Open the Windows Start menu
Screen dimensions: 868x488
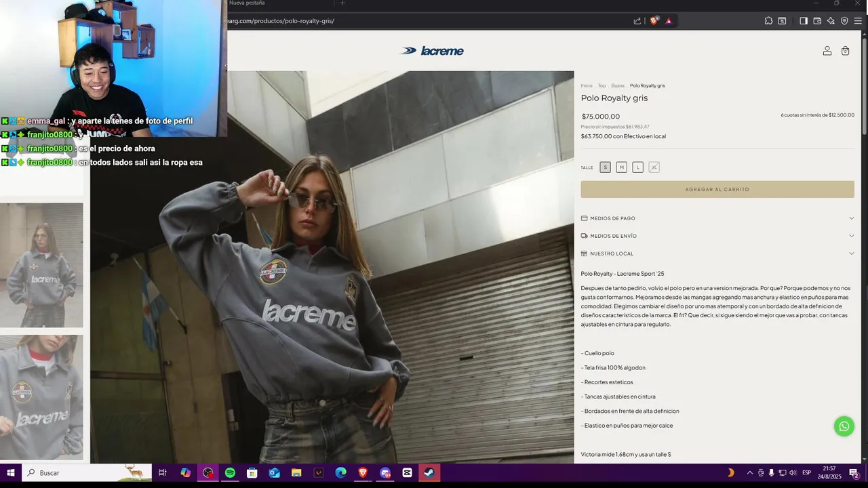pos(11,472)
